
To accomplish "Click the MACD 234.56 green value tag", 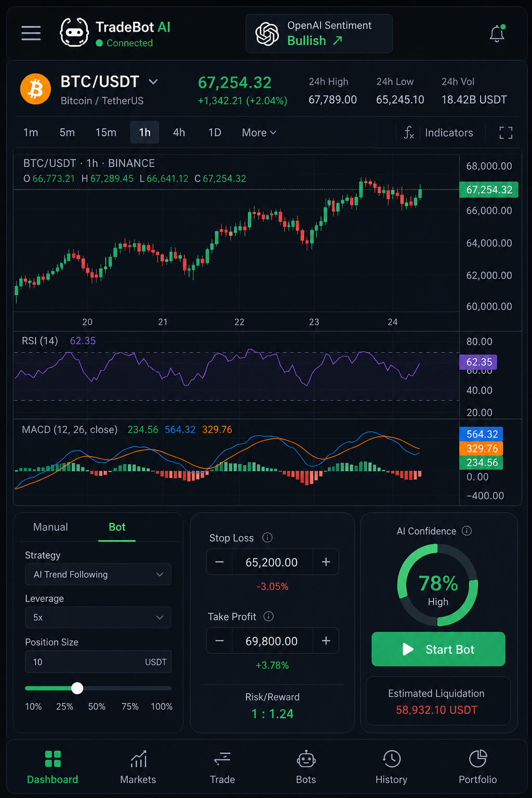I will 482,462.
